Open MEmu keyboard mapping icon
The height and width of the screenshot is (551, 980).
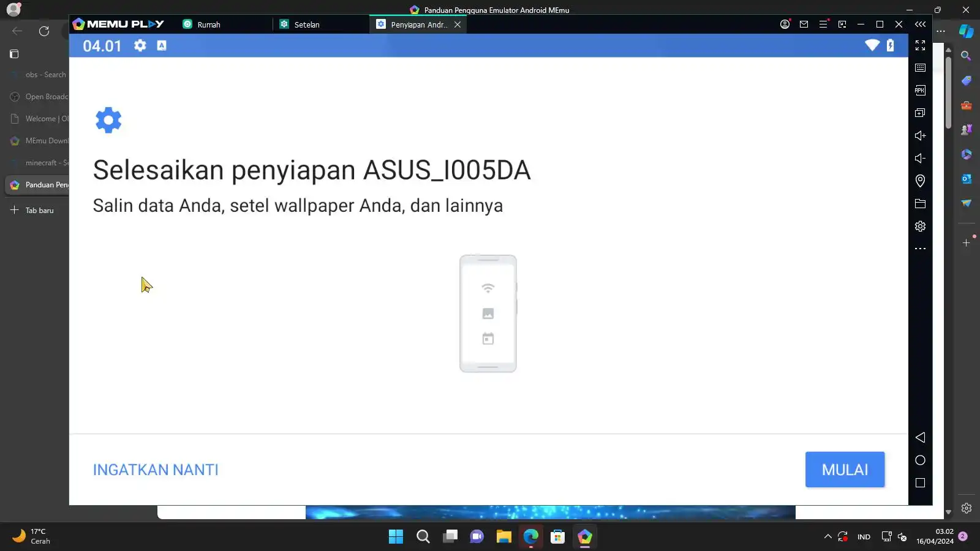[920, 68]
